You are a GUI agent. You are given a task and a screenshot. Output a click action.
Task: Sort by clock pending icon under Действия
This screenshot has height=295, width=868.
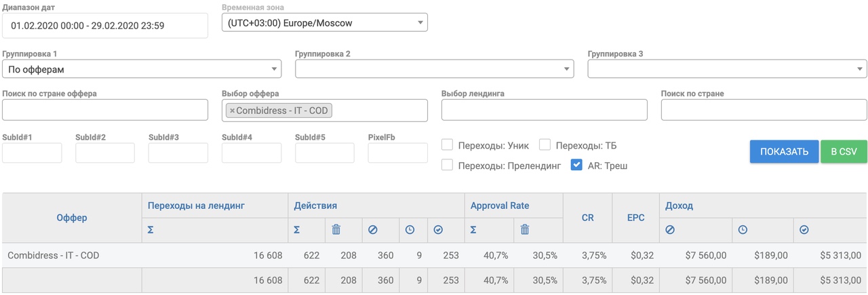(410, 231)
